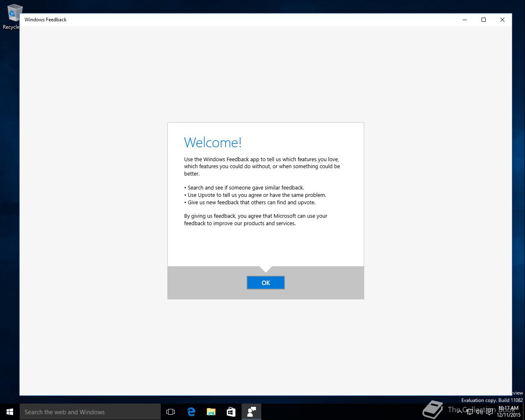Click the Search the web and Windows box
The height and width of the screenshot is (420, 525).
coord(90,412)
